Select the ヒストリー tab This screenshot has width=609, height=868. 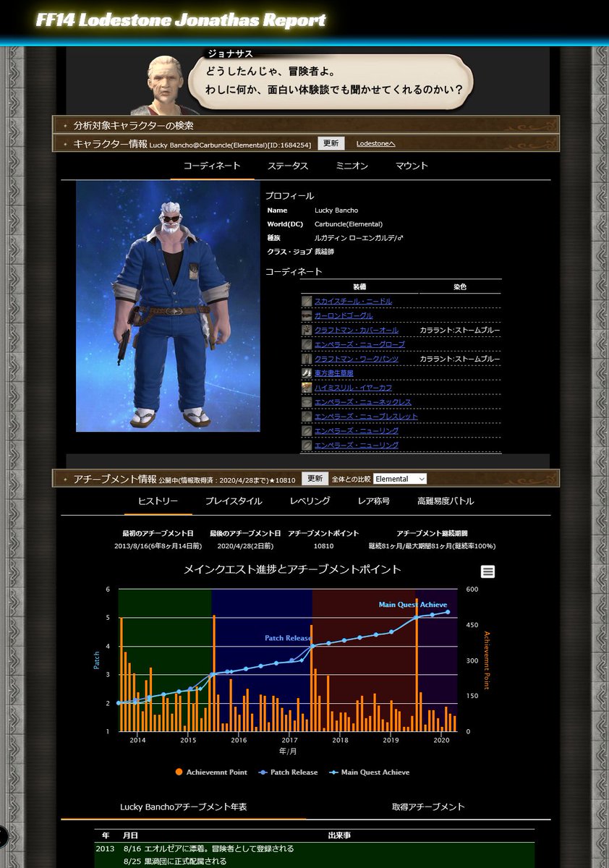pos(158,501)
